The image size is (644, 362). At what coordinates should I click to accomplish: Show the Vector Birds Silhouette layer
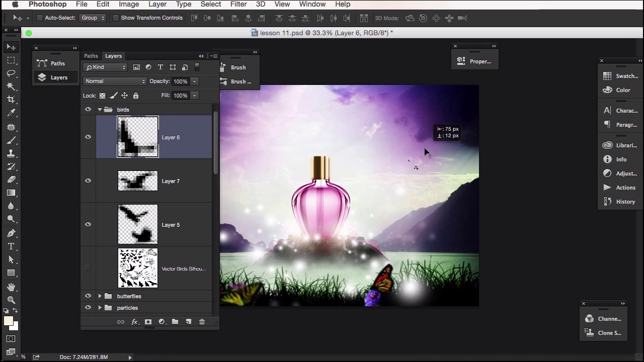88,268
